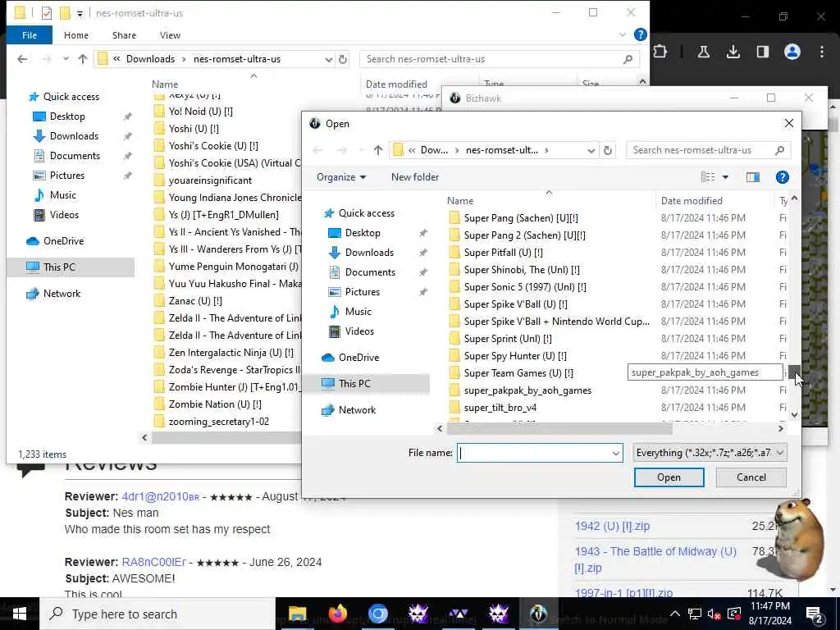Open the Share ribbon tab in Explorer

(x=124, y=35)
